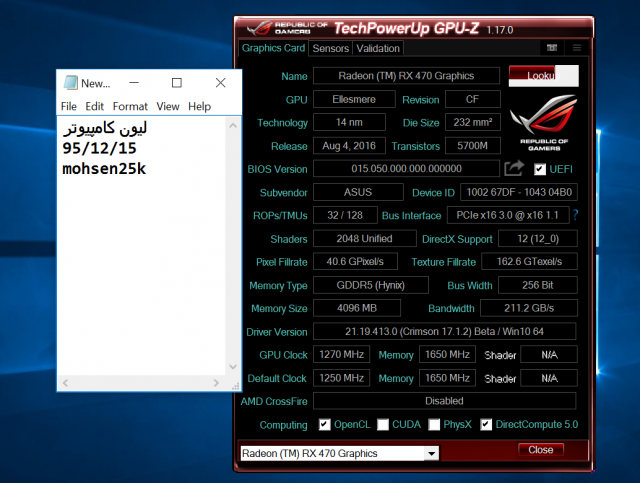Click the Notepad window title icon
Screen dimensions: 640x483
coord(71,82)
